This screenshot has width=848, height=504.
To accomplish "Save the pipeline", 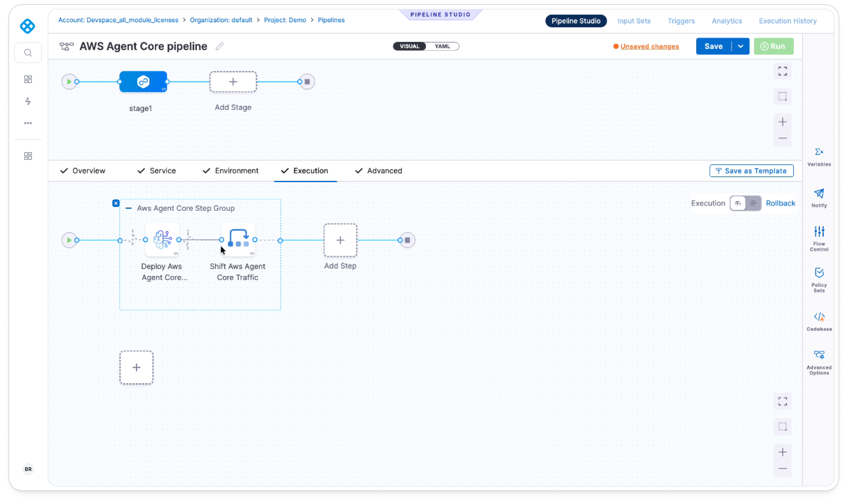I will point(713,46).
